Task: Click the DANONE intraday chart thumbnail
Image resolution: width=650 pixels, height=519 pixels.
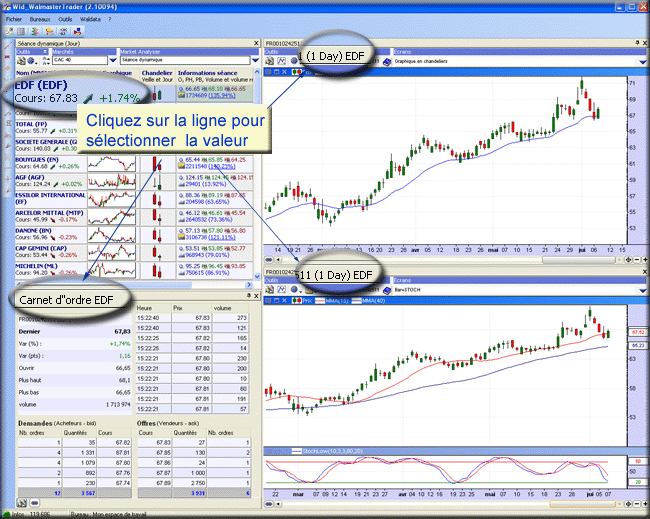Action: coord(112,235)
